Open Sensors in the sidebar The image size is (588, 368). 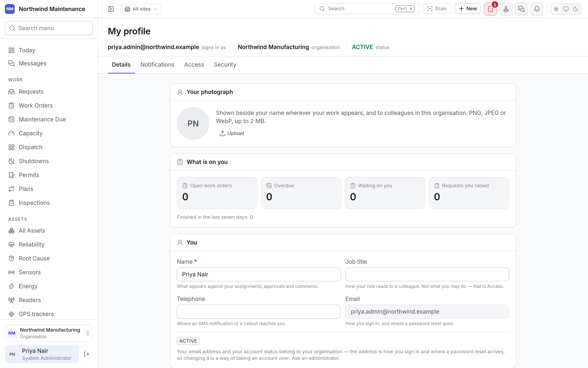[x=49, y=272]
